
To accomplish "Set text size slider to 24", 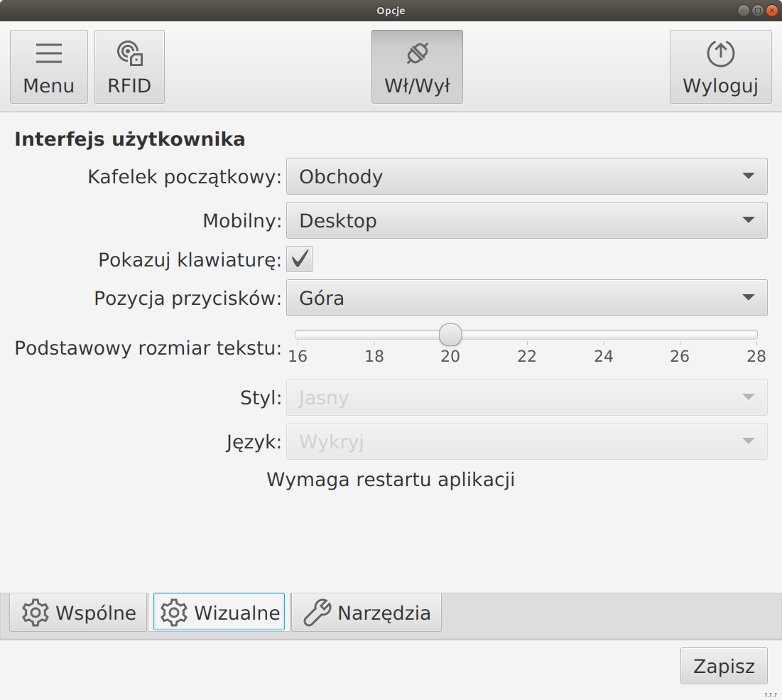I will pos(604,334).
